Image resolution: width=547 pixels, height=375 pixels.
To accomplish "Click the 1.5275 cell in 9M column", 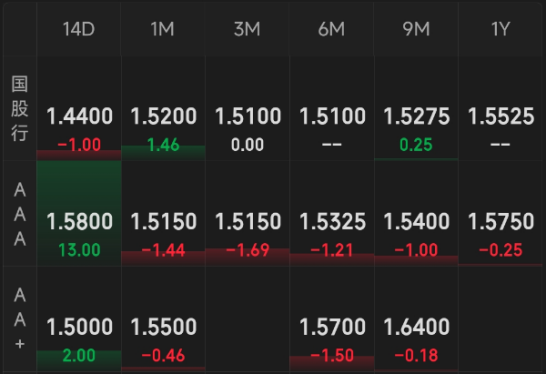I will click(x=416, y=108).
